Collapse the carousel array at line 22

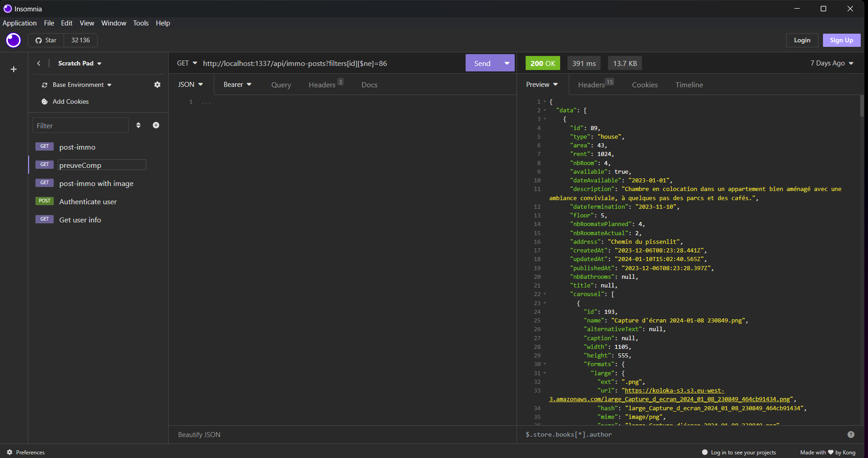545,294
